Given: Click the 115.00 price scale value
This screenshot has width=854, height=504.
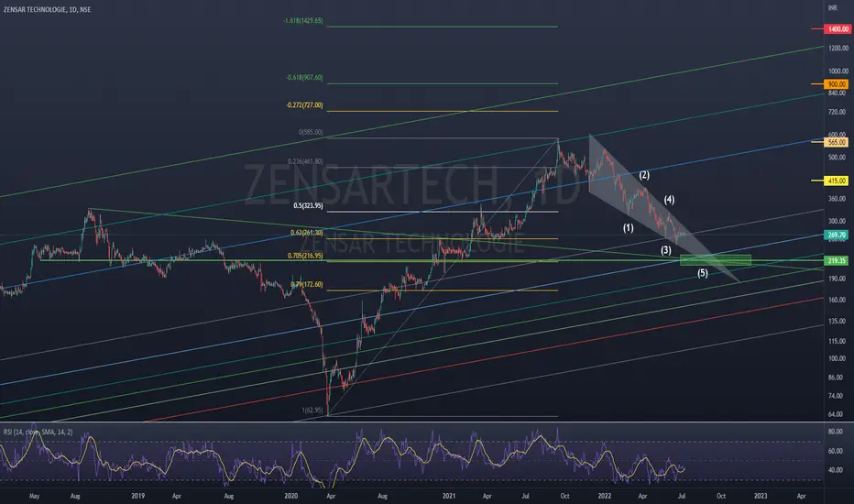Looking at the screenshot, I should coord(838,342).
